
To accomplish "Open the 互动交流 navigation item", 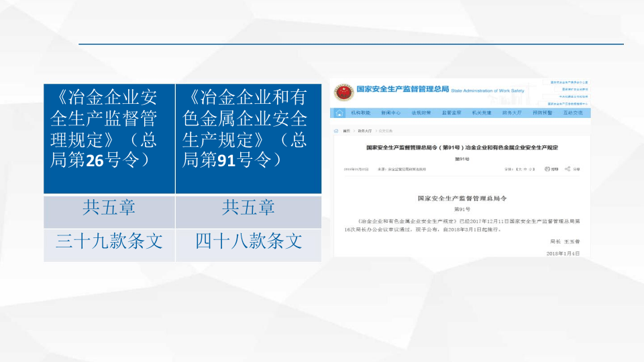I will (x=572, y=113).
